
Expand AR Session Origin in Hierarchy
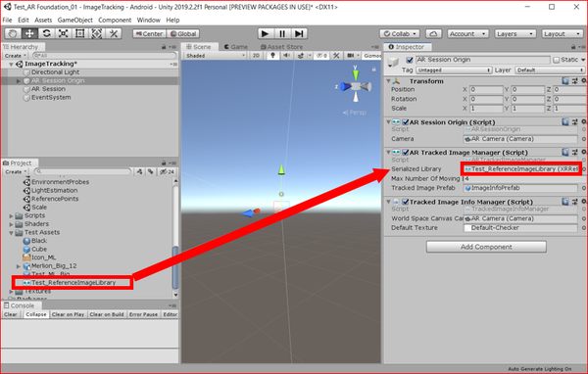click(x=18, y=81)
